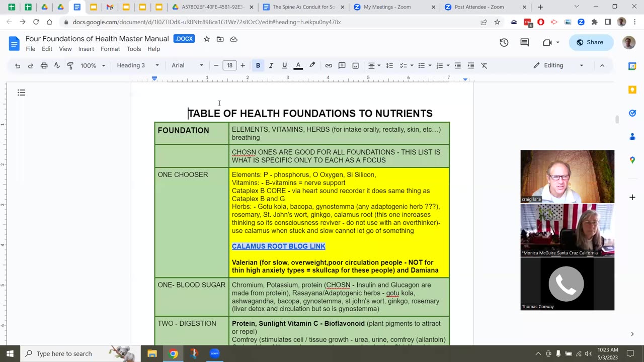Screen dimensions: 644x362
Task: Select the Paint format tool
Action: pyautogui.click(x=70, y=65)
